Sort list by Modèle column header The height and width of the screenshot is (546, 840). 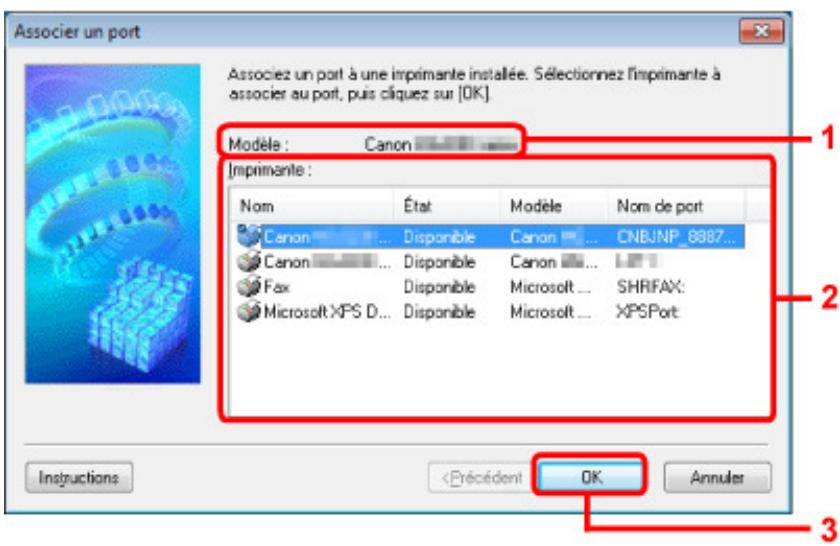(x=554, y=205)
